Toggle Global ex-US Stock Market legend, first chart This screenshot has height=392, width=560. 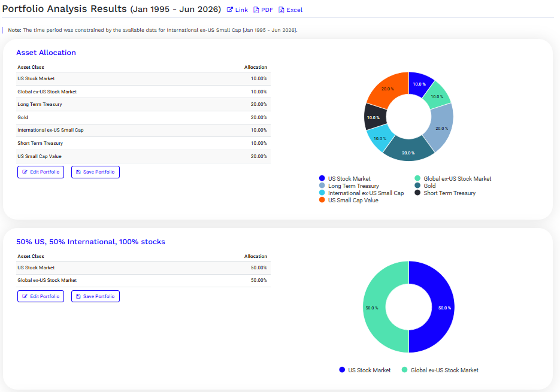(453, 178)
